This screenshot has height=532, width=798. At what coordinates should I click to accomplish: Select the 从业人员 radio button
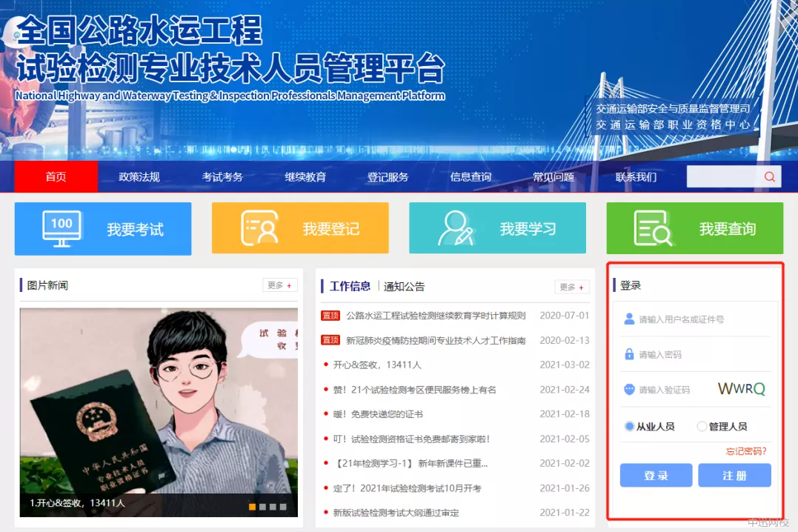coord(630,427)
